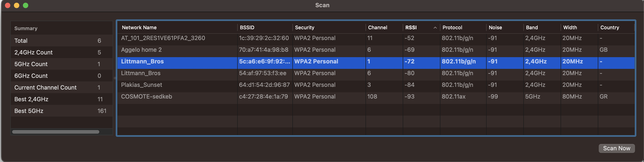Select the AT_101_2RES1VE61PFA2_3260 network row
Screen dimensions: 644x162
(x=163, y=38)
